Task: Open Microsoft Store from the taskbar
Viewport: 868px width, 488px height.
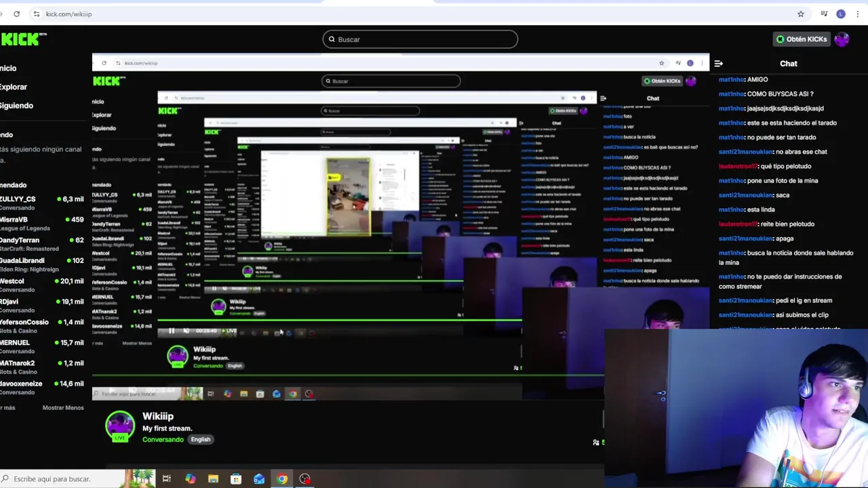Action: 236,479
